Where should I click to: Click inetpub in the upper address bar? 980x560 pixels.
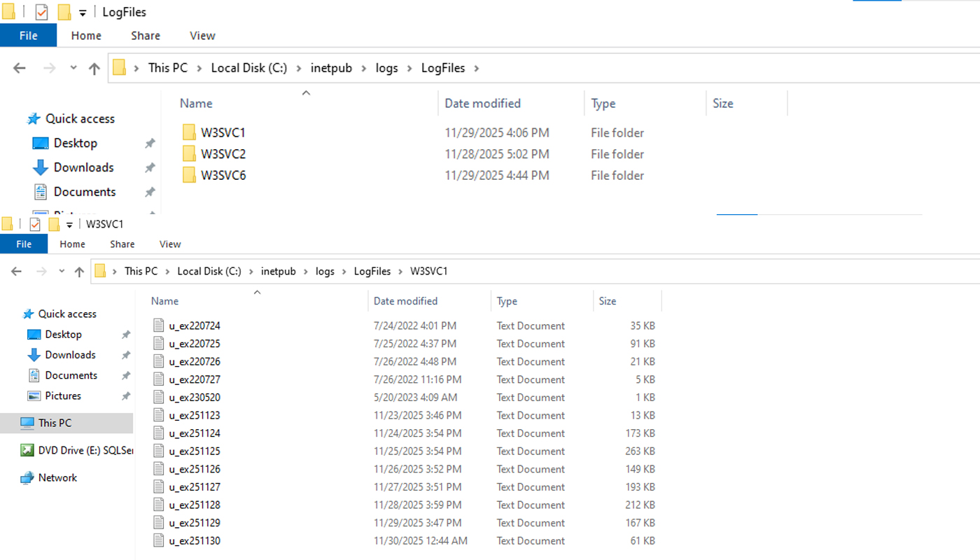pyautogui.click(x=331, y=68)
